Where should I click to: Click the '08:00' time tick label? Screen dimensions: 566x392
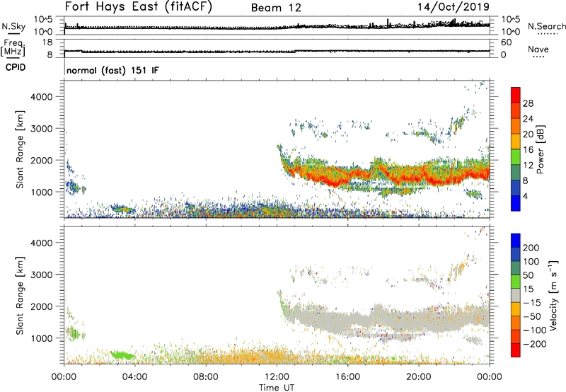206,377
